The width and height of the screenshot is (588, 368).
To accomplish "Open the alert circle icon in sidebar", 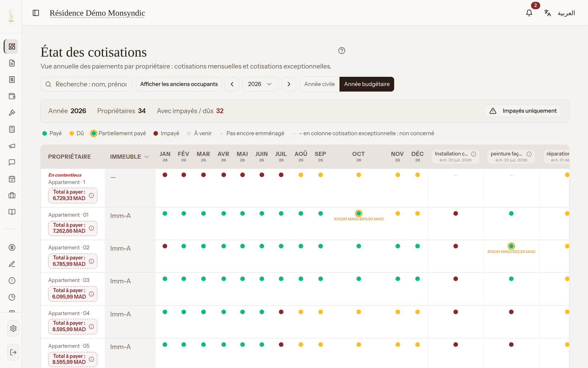I will pyautogui.click(x=12, y=281).
